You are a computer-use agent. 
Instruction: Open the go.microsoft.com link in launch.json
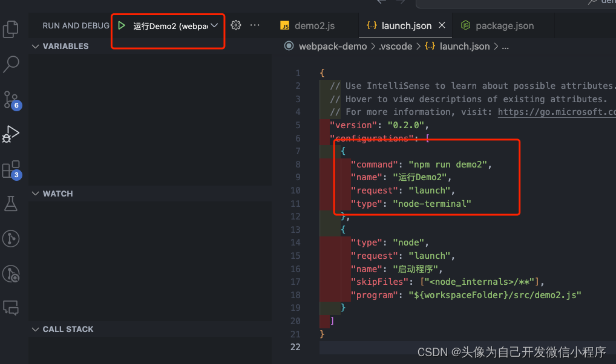pyautogui.click(x=556, y=111)
